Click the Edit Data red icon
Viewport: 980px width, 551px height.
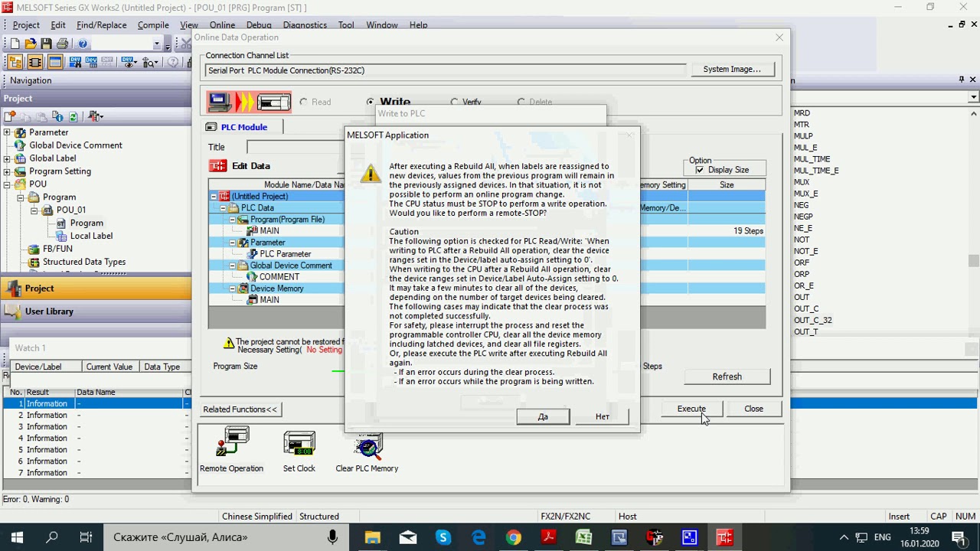click(218, 166)
